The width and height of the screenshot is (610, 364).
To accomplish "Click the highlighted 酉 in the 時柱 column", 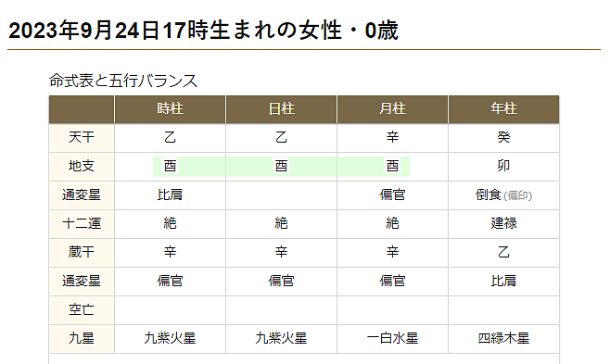I will click(170, 167).
